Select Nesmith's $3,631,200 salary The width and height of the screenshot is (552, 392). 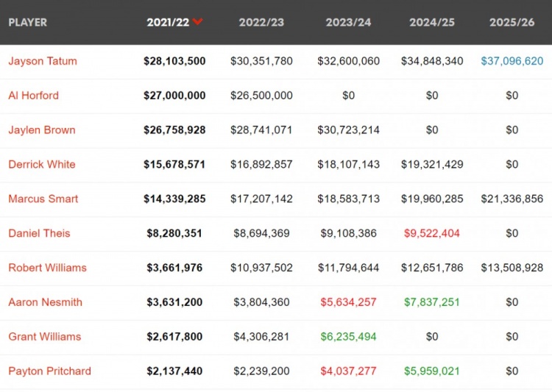tap(174, 302)
